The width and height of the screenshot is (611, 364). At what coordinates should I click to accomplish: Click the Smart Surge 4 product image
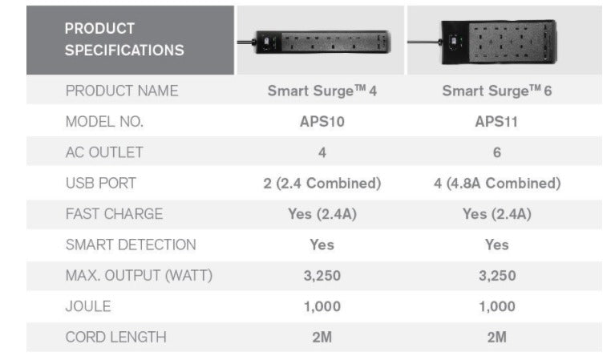322,41
